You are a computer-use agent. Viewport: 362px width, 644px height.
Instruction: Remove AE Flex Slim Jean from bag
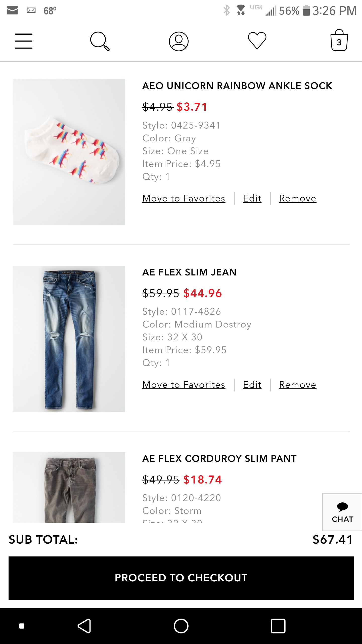pos(298,385)
